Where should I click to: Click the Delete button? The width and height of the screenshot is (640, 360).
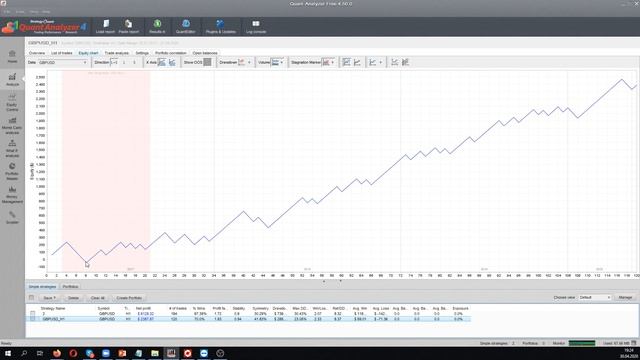point(73,298)
